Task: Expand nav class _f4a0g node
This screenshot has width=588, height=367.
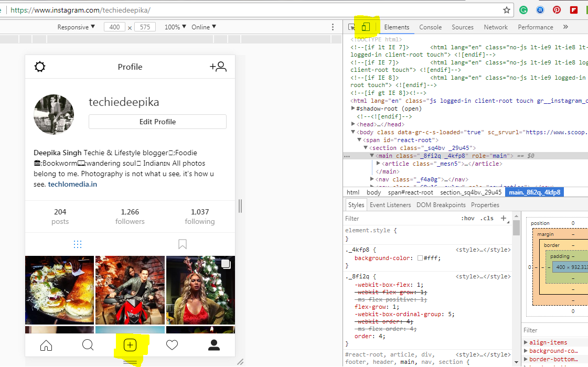Action: [x=372, y=179]
